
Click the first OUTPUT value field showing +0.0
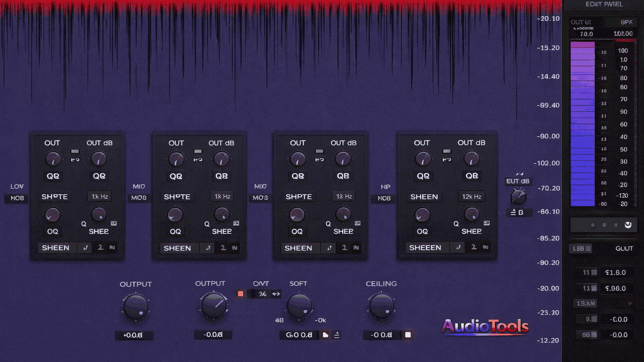(133, 335)
